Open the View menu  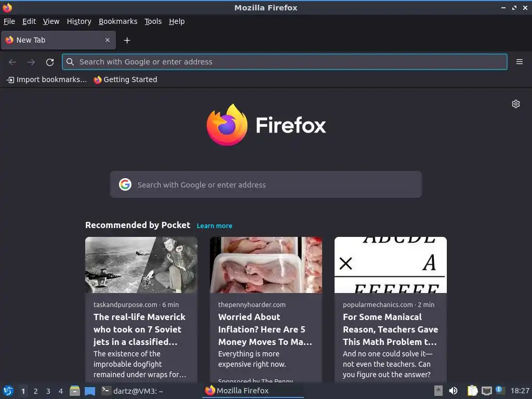click(51, 21)
